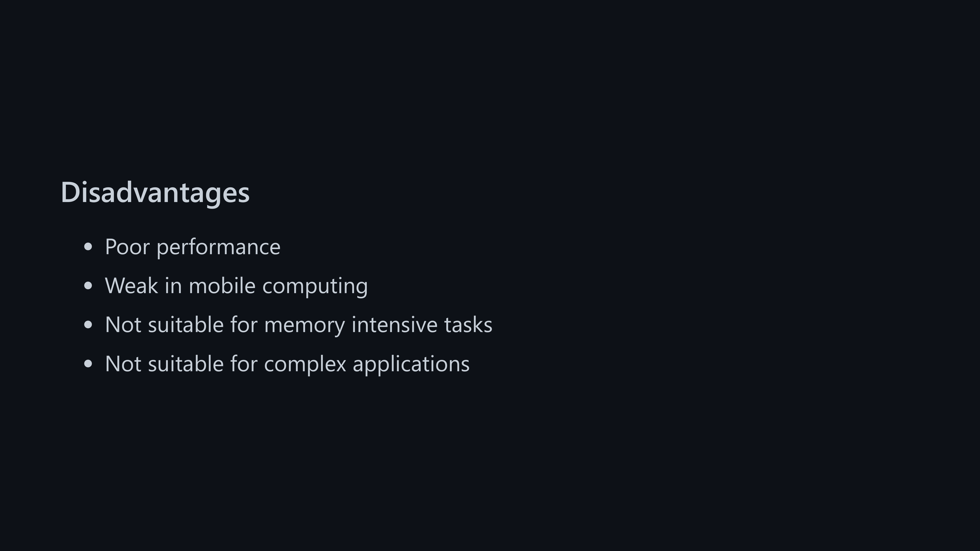Click the 'Weak in mobile computing' line
The image size is (980, 551).
coord(236,286)
